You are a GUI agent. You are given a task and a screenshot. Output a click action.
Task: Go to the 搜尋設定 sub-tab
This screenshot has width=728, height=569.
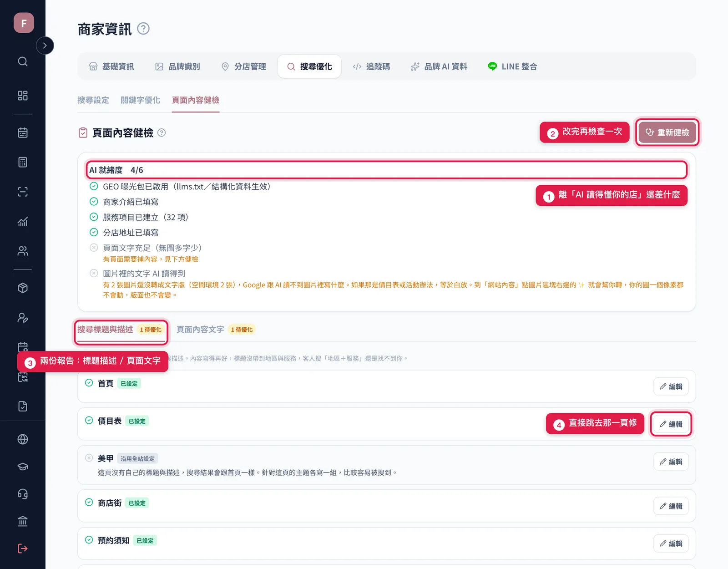click(x=93, y=100)
